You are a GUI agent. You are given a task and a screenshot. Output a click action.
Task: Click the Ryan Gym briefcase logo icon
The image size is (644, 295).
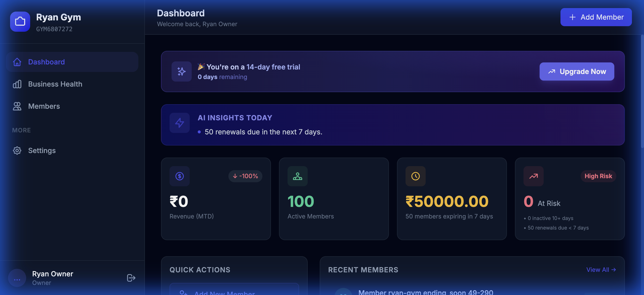point(20,22)
